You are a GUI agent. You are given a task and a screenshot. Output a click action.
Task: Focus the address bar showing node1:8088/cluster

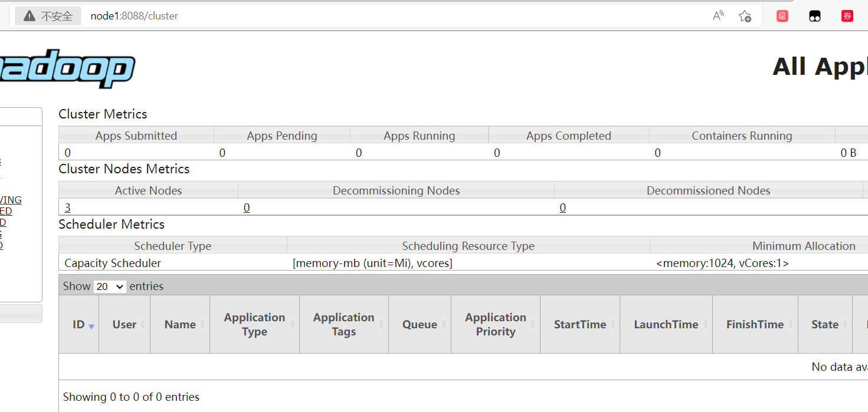[354, 16]
